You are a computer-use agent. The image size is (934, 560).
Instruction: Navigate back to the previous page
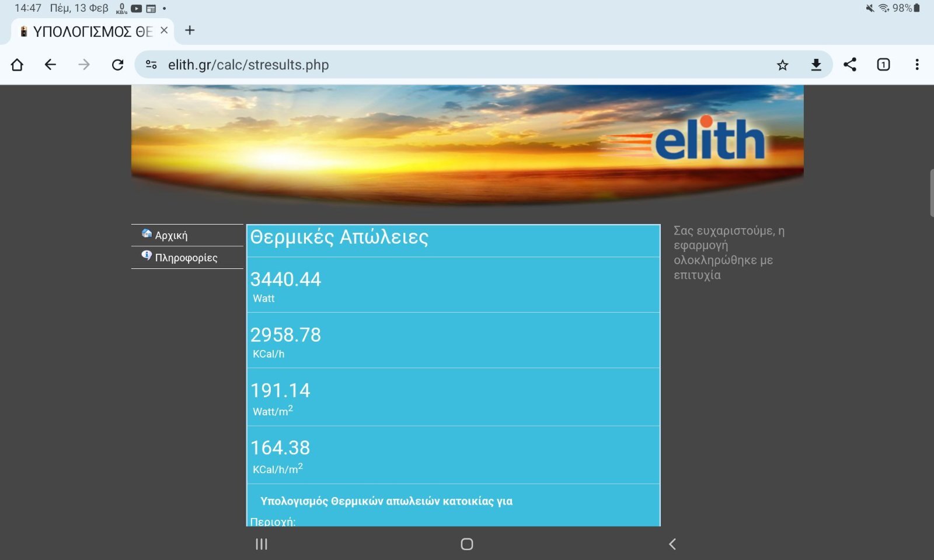[x=51, y=65]
